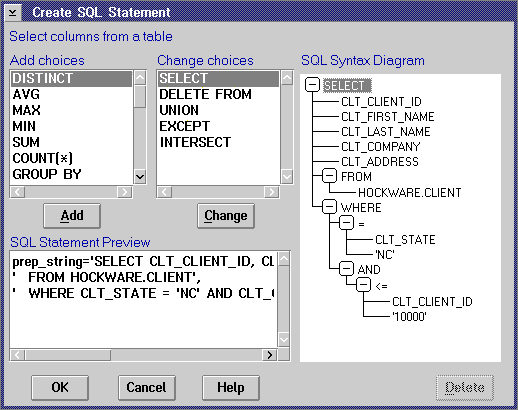Select DISTINCT in Add choices list

tap(71, 79)
